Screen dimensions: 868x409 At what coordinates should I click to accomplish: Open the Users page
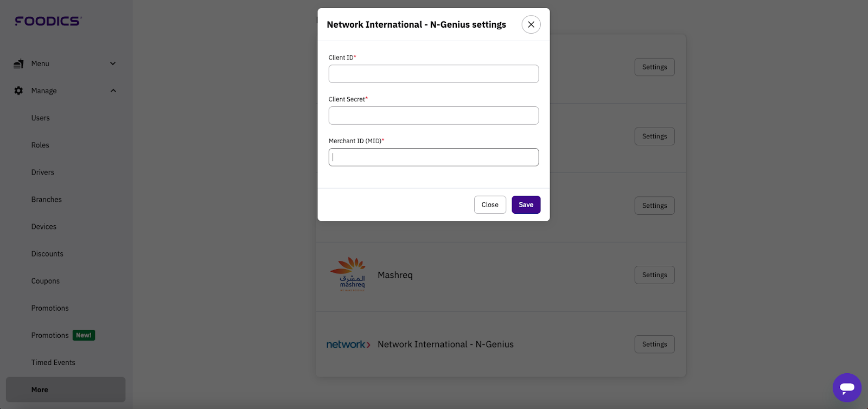[41, 118]
